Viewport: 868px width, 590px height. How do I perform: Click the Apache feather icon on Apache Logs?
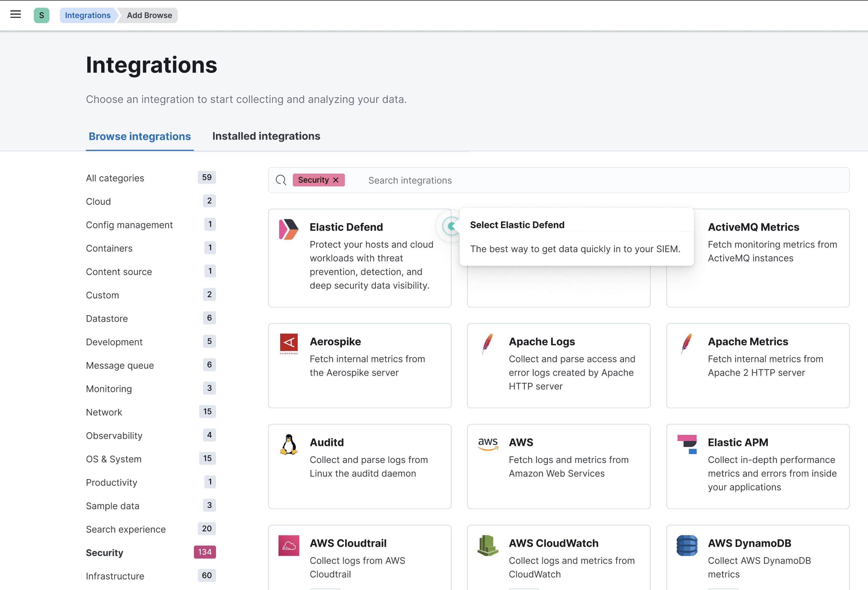point(487,343)
